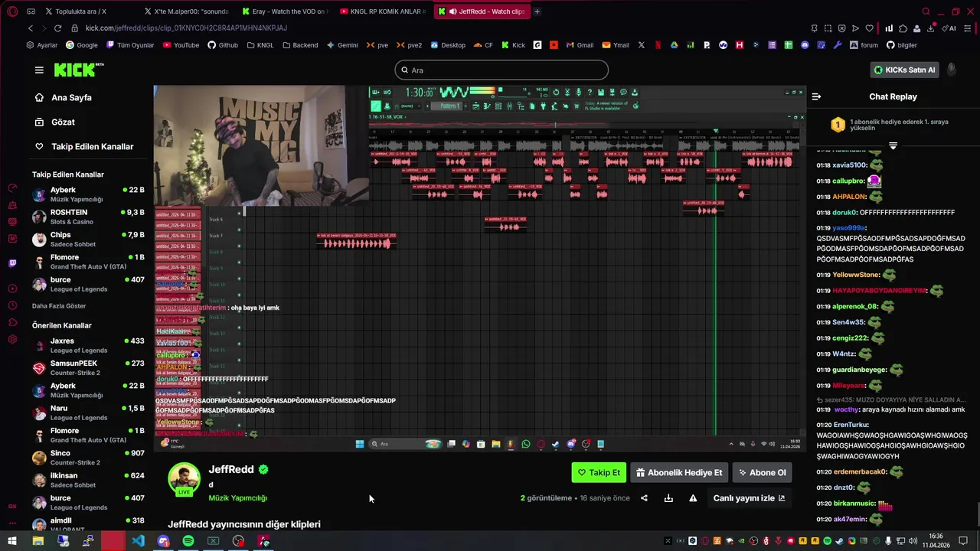Switch to the Toplulukta ara / X tab
This screenshot has width=980, height=551.
pyautogui.click(x=88, y=11)
